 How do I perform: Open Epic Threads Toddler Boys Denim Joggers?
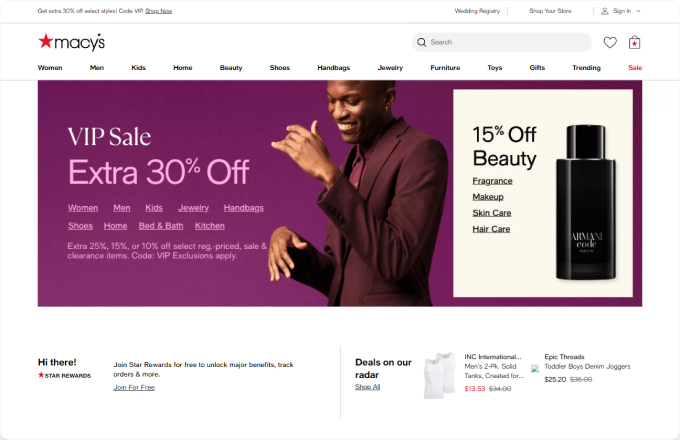[587, 362]
